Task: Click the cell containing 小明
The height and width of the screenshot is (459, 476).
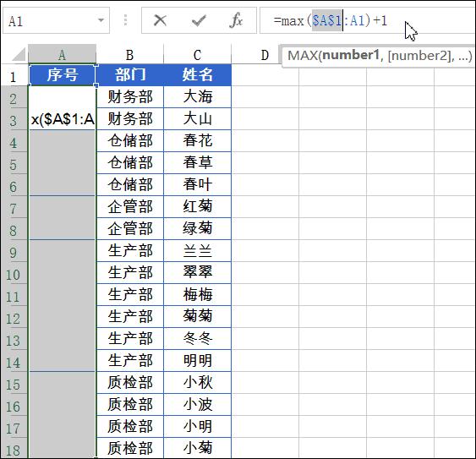Action: point(197,426)
